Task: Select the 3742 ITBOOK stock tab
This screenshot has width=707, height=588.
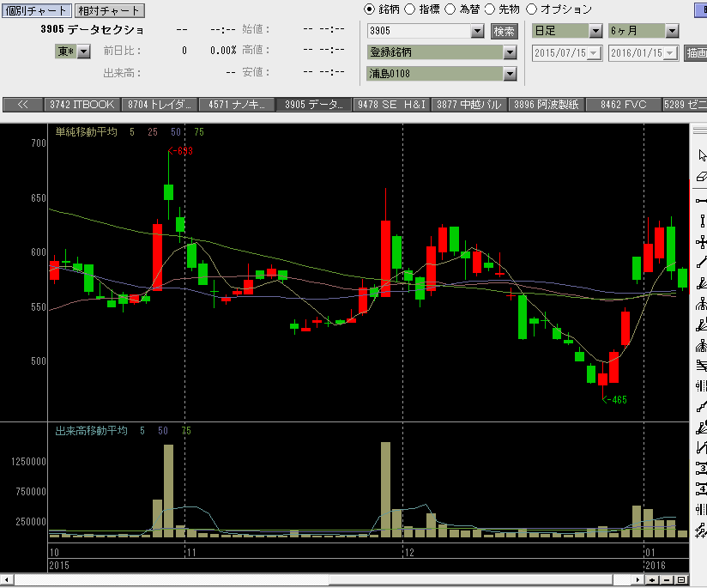Action: (x=82, y=105)
